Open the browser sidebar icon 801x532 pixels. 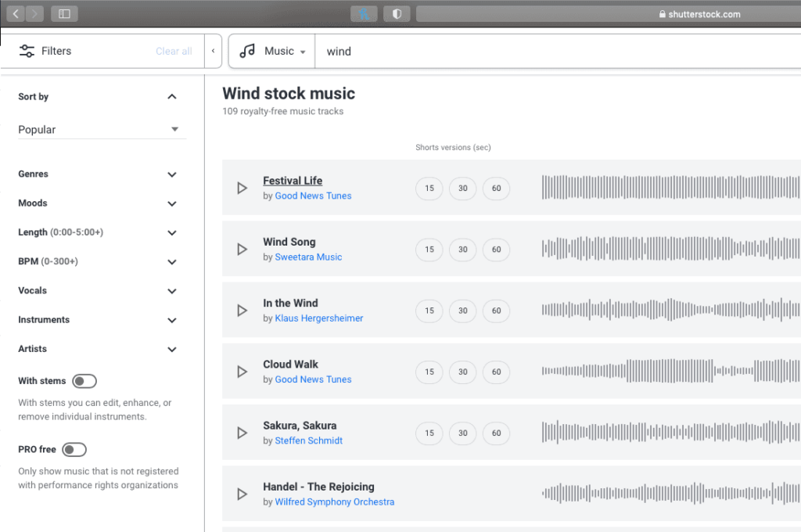tap(64, 13)
